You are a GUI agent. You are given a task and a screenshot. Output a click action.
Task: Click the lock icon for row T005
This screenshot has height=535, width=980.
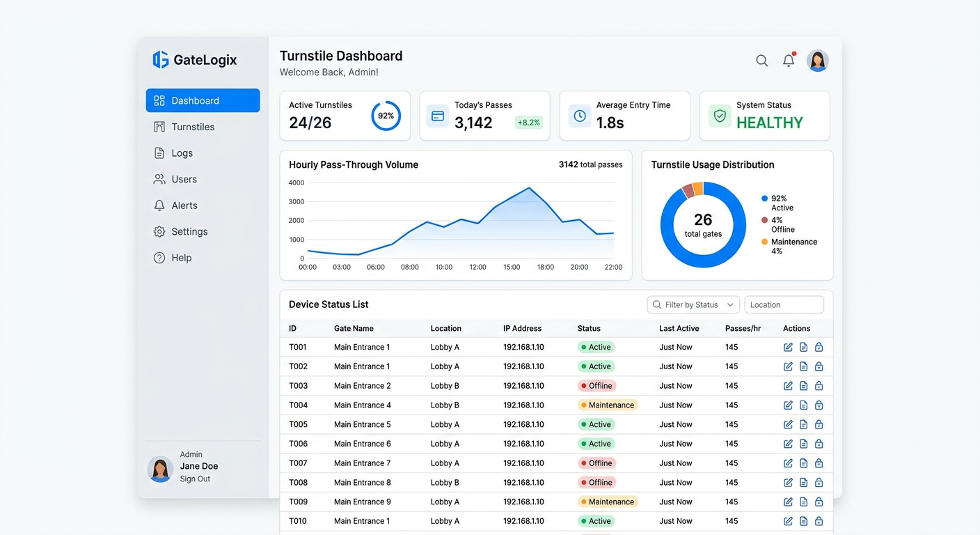coord(819,424)
